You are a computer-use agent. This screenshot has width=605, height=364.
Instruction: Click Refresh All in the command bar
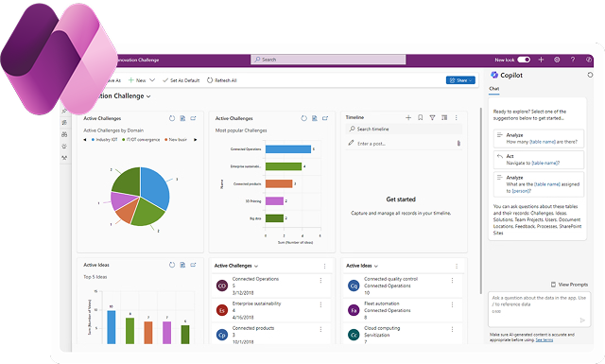point(222,80)
